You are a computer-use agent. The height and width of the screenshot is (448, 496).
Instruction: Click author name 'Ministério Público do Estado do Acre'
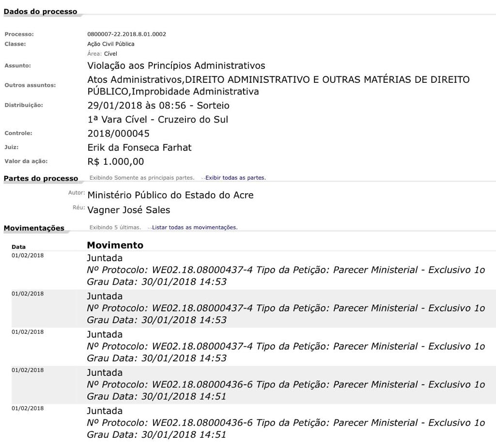(170, 195)
